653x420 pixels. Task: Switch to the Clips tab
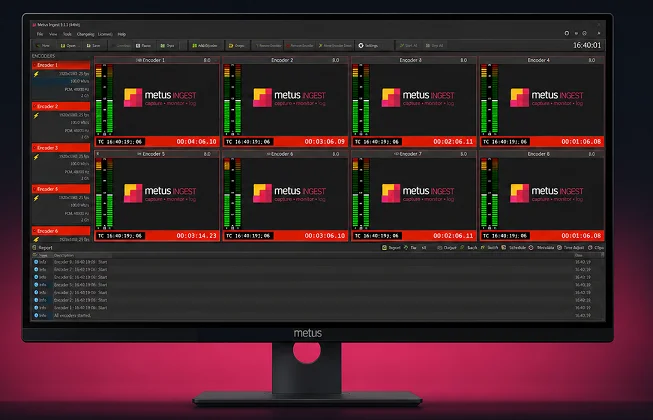pos(596,248)
